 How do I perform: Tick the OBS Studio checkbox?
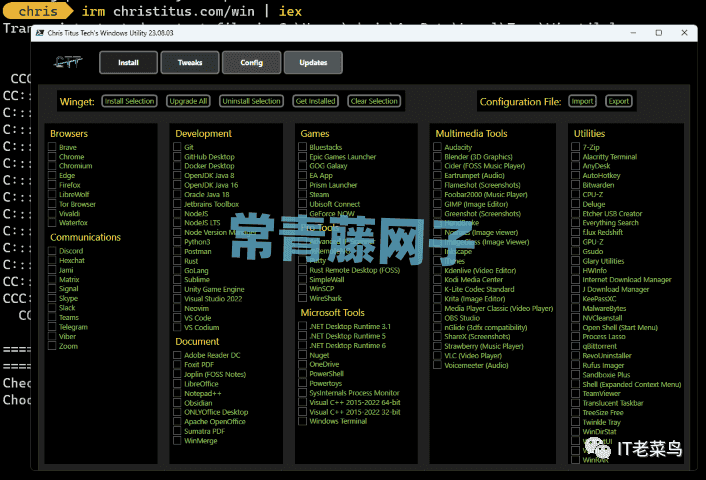click(x=437, y=317)
